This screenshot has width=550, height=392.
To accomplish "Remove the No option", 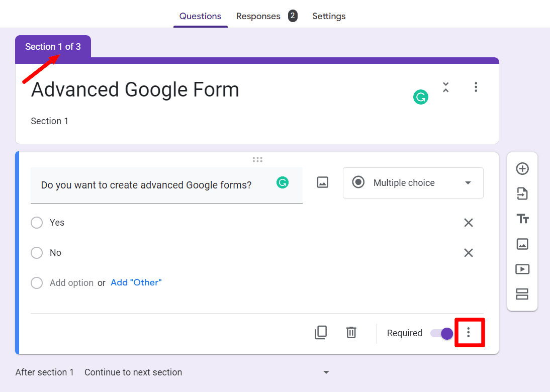I will pyautogui.click(x=469, y=253).
